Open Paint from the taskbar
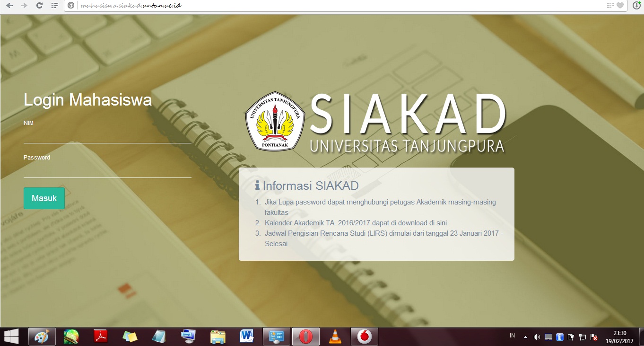The height and width of the screenshot is (346, 644). (x=42, y=337)
